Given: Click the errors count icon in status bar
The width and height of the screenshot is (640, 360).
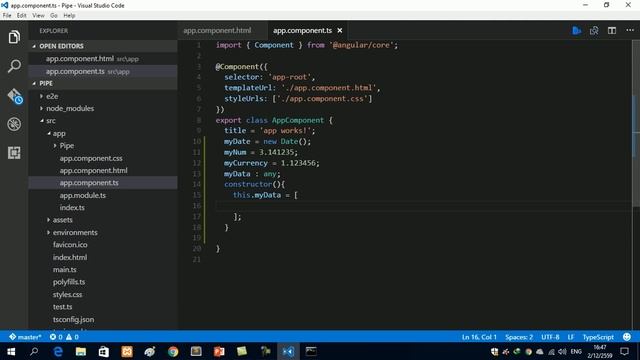Looking at the screenshot, I should pyautogui.click(x=56, y=337).
